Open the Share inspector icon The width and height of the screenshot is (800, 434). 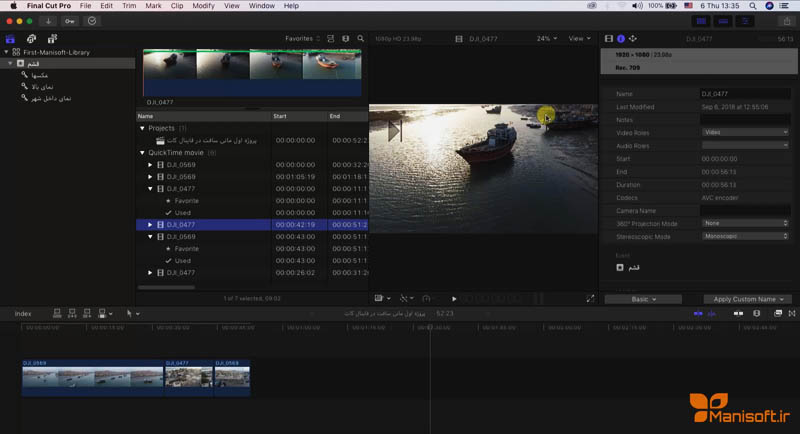(633, 39)
